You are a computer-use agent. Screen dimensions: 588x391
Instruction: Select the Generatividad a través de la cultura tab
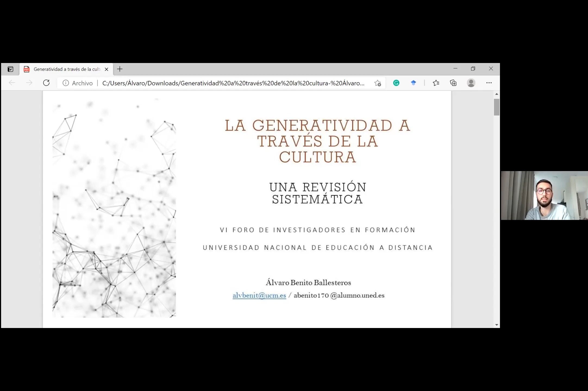(67, 69)
